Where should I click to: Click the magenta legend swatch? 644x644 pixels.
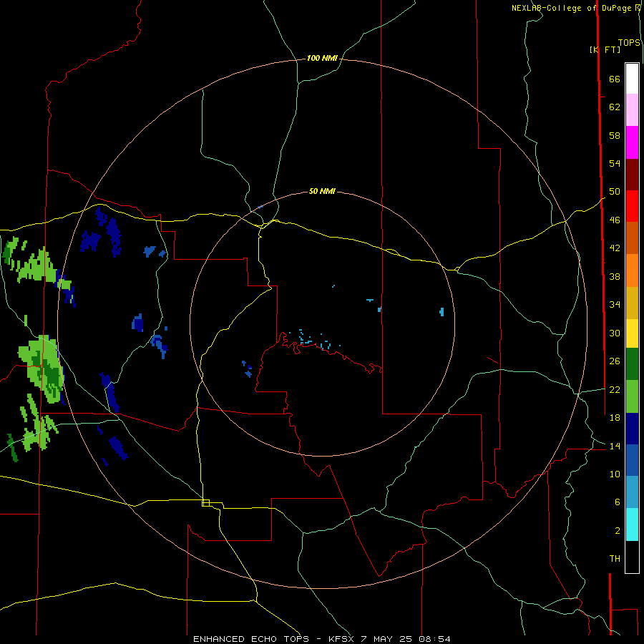(632, 142)
